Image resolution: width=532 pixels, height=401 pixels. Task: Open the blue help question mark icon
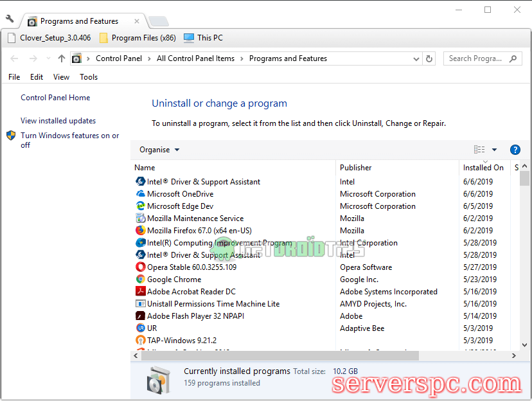[x=515, y=150]
